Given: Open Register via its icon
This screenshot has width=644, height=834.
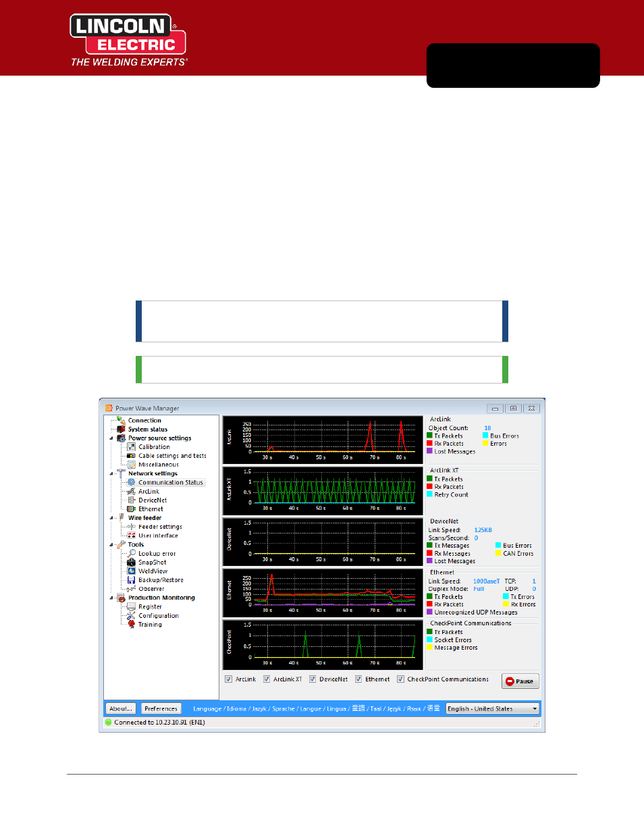Looking at the screenshot, I should [132, 606].
